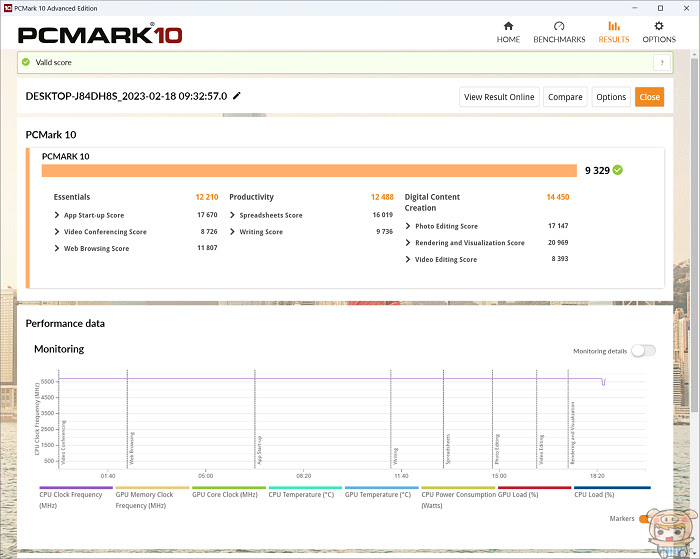700x559 pixels.
Task: Minimize the PCMark 10 window
Action: (x=635, y=8)
